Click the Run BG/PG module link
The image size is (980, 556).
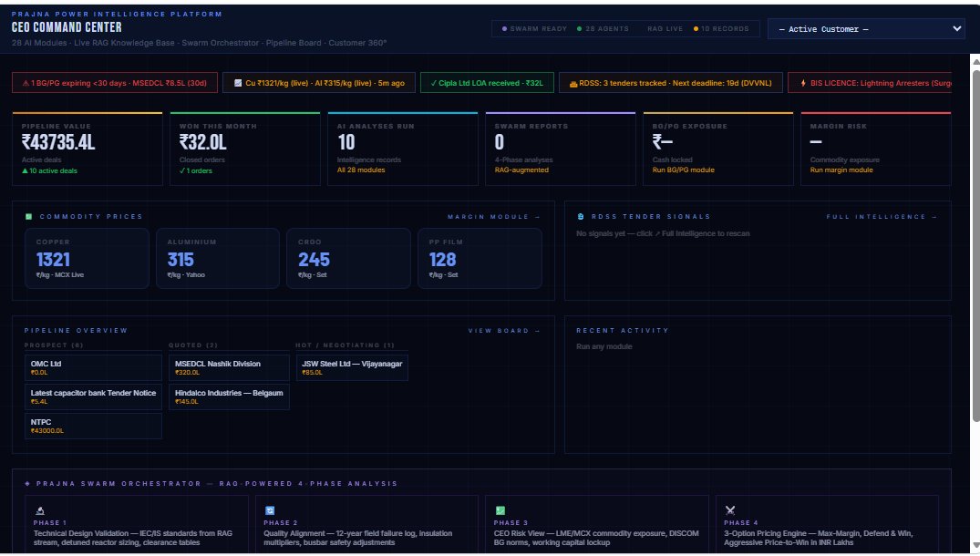[x=683, y=170]
